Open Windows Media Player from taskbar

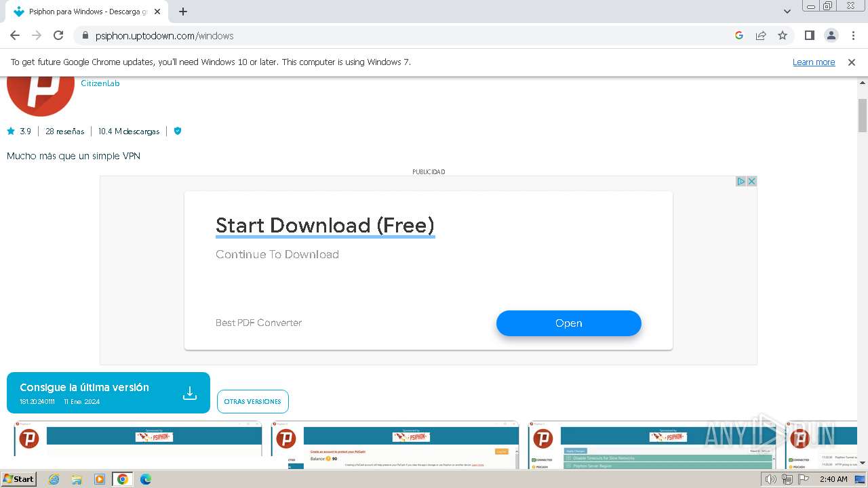click(x=100, y=479)
